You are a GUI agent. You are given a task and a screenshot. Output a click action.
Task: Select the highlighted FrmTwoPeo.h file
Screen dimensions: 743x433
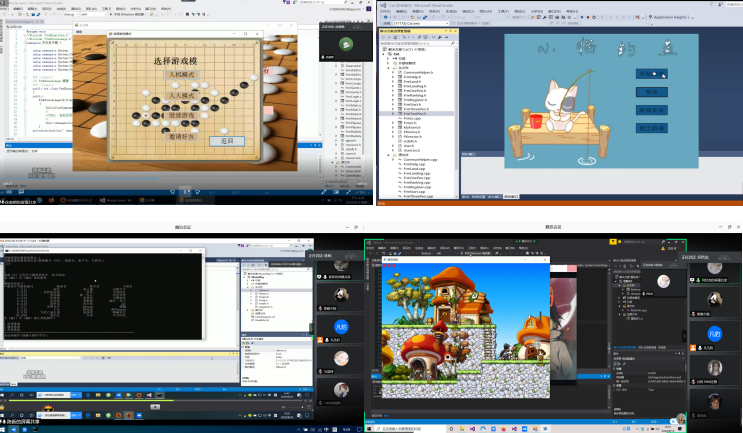pyautogui.click(x=415, y=114)
